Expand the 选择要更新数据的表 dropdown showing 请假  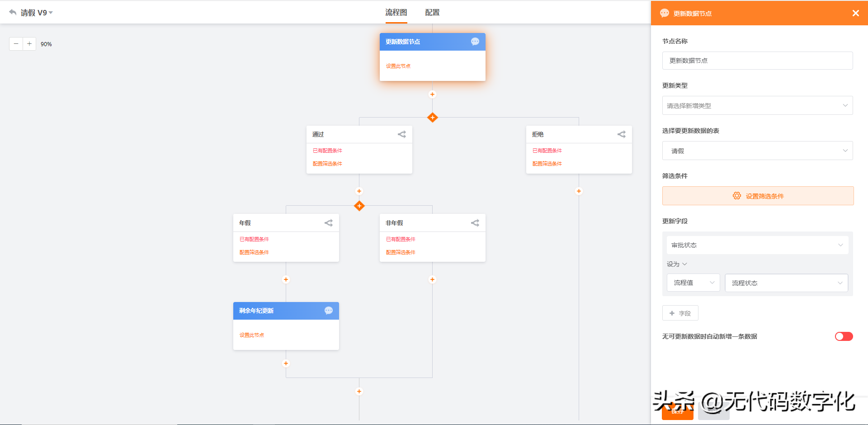[757, 151]
